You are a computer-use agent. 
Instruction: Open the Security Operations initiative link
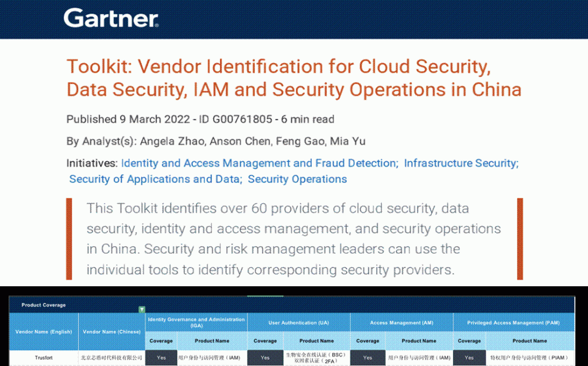tap(297, 179)
